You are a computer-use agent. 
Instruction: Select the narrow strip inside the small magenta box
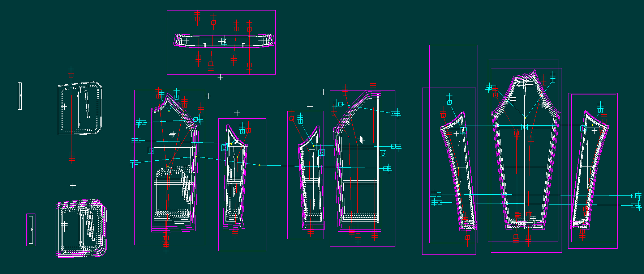point(31,229)
